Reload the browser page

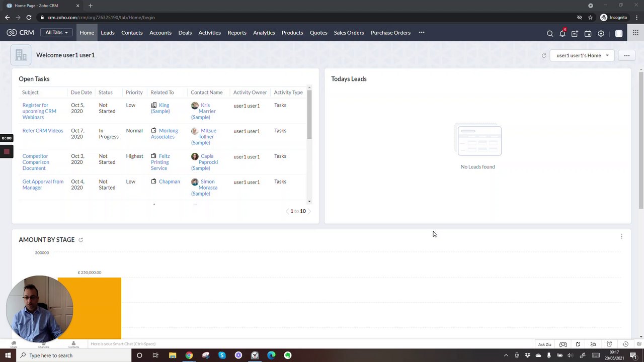(29, 18)
